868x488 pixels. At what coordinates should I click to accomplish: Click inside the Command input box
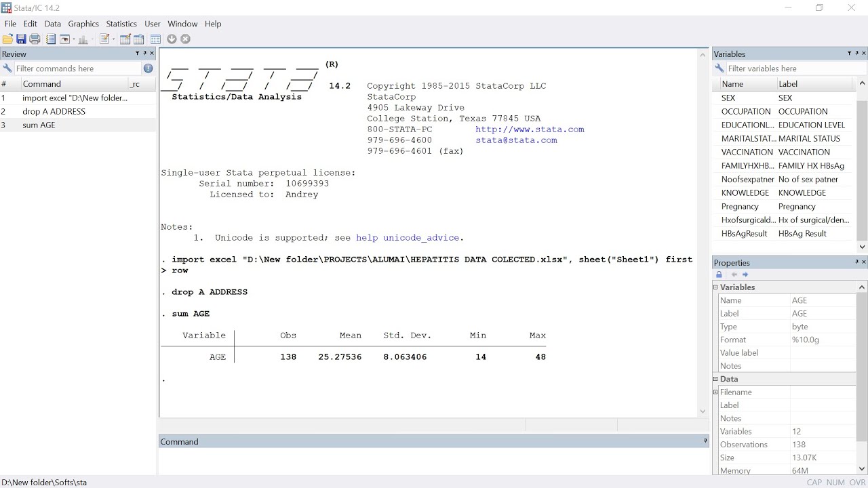[x=434, y=461]
